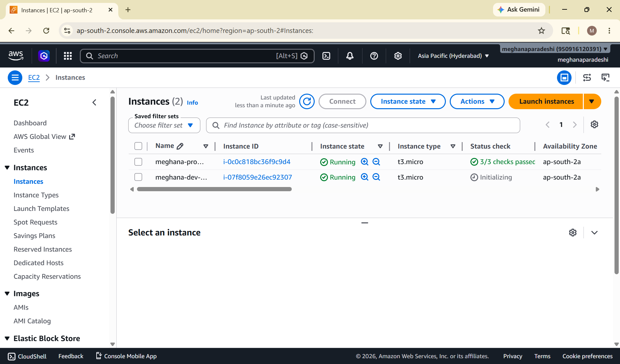Collapse the EC2 side navigation panel

pos(94,102)
